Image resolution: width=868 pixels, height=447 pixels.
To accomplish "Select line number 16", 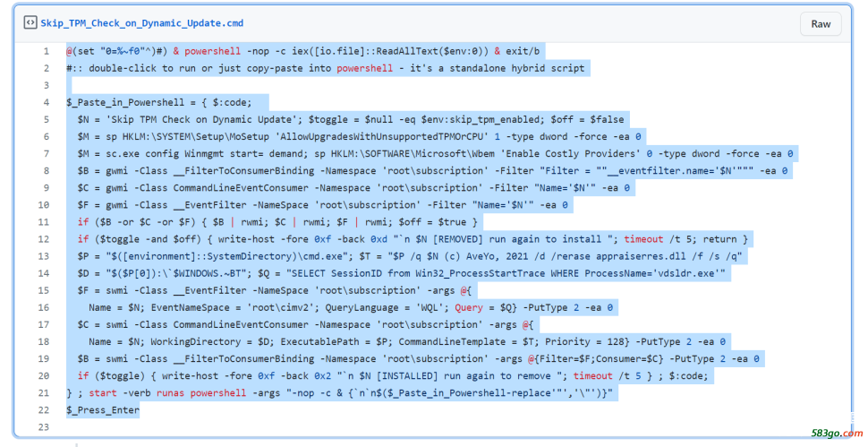I will click(44, 307).
